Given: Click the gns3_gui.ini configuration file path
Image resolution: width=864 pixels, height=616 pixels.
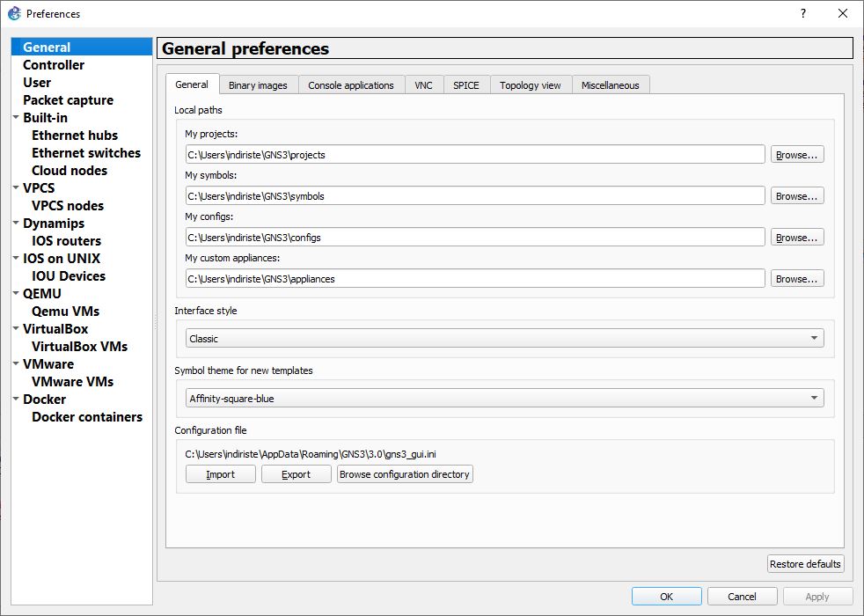Looking at the screenshot, I should click(311, 455).
